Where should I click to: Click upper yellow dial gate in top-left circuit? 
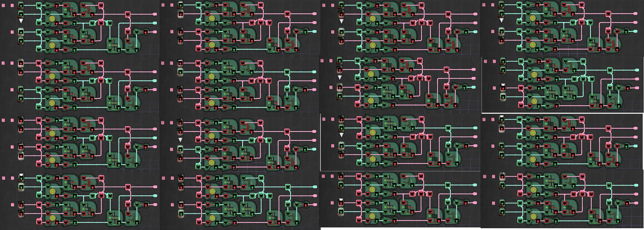click(52, 18)
